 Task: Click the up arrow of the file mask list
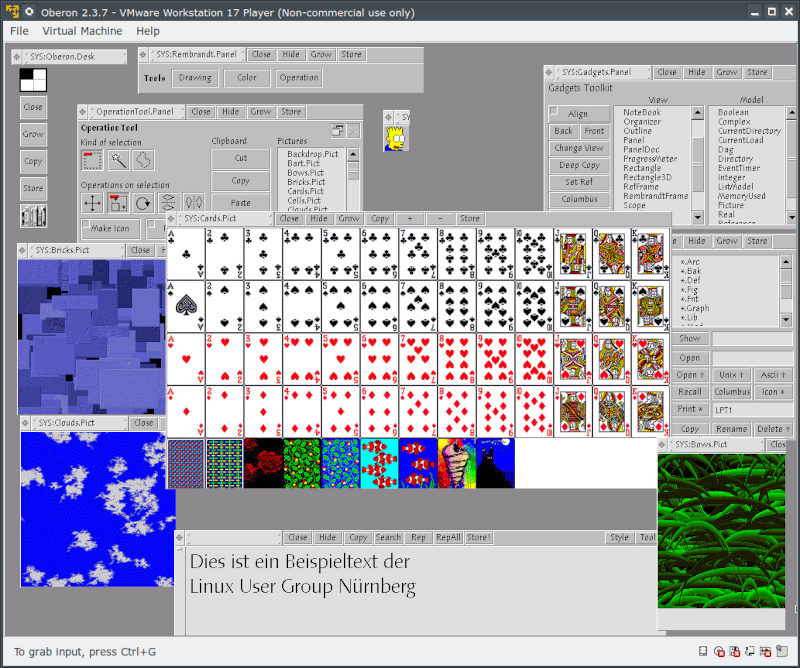[x=786, y=262]
